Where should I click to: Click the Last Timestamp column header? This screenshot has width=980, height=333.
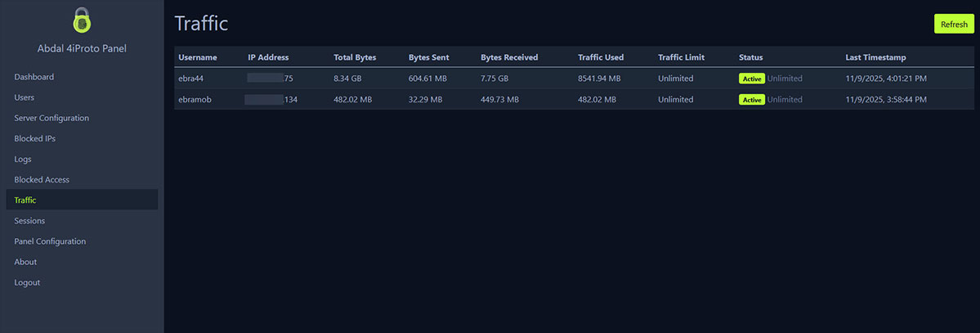875,57
